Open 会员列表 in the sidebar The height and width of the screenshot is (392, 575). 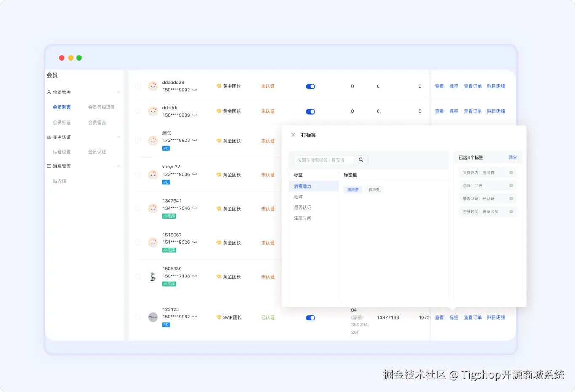pos(62,107)
